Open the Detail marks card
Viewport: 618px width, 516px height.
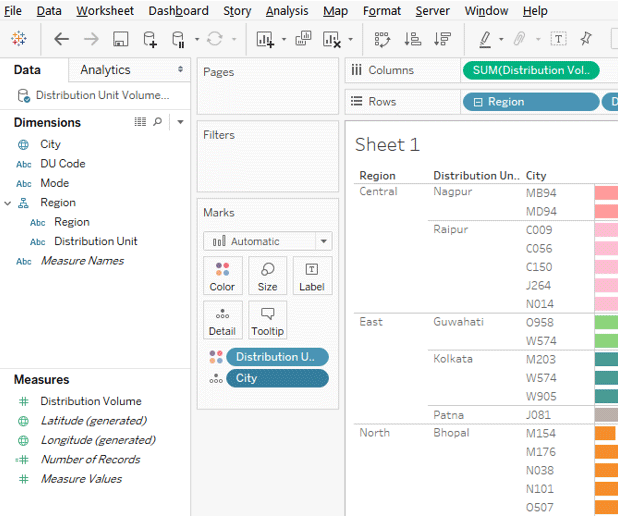[223, 320]
